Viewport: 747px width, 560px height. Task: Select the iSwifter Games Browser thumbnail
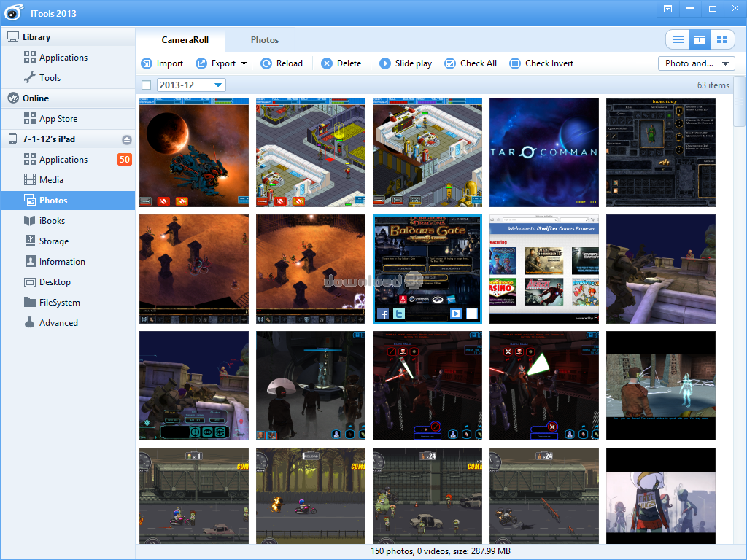pyautogui.click(x=544, y=269)
